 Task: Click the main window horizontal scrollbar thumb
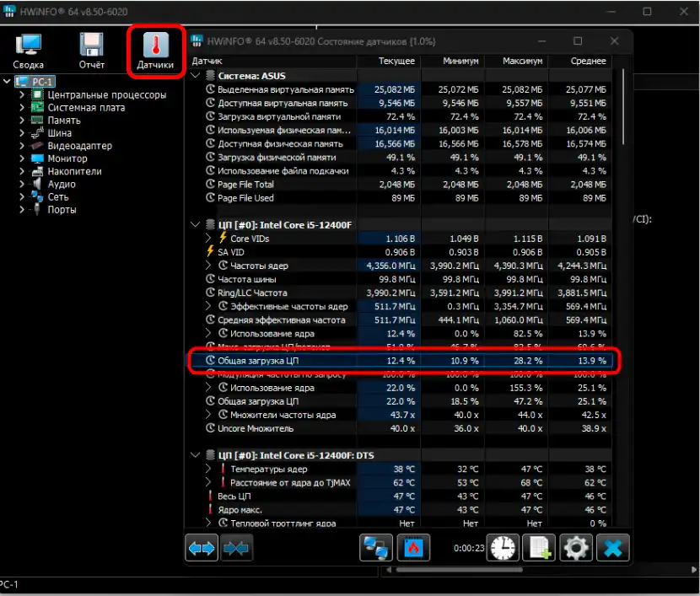[459, 570]
